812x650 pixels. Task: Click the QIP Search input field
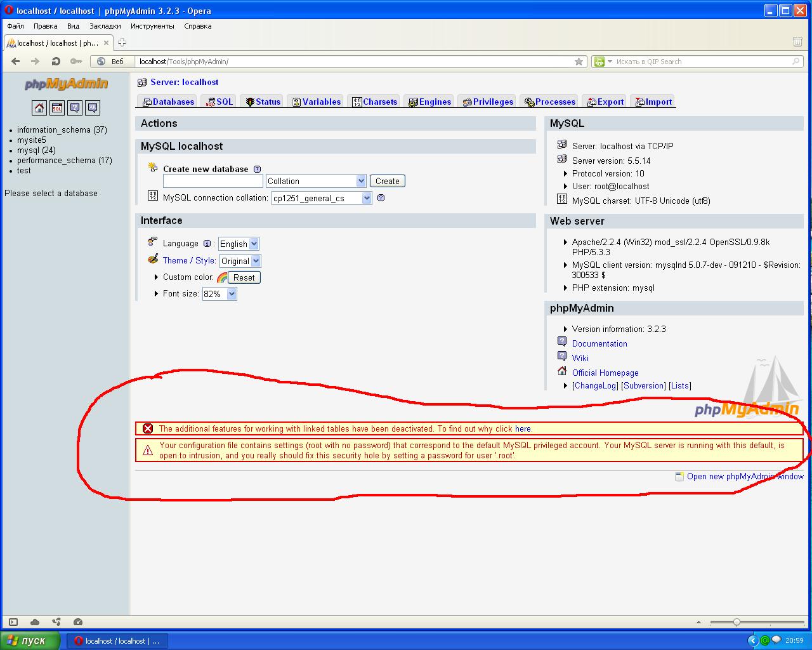tap(703, 62)
